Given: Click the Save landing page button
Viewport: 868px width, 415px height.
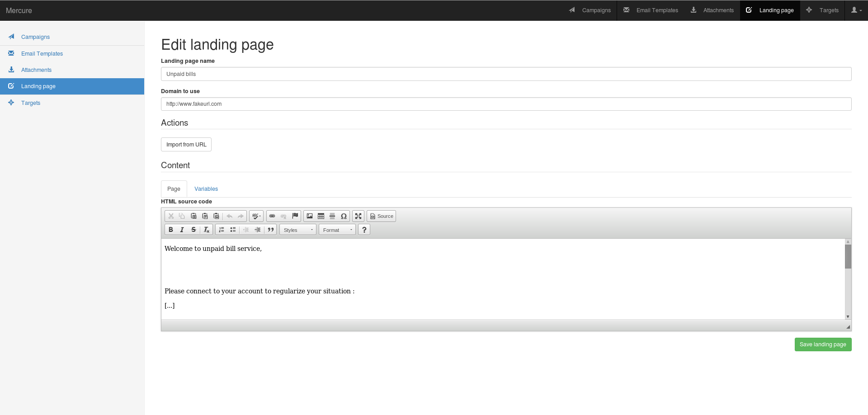Looking at the screenshot, I should pos(823,344).
